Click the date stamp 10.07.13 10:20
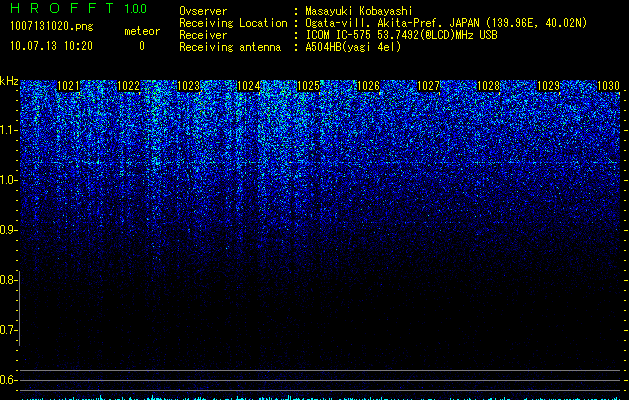This screenshot has height=400, width=629. point(51,46)
